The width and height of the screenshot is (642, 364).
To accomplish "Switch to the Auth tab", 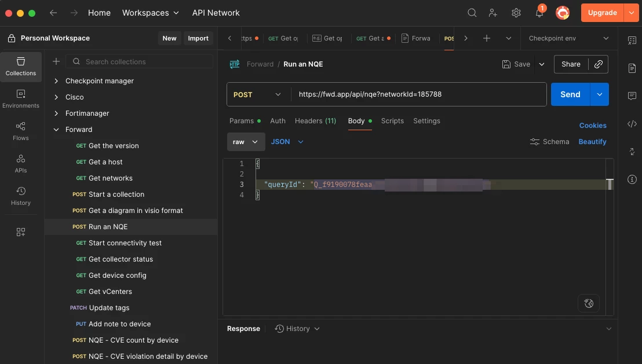I will point(278,121).
